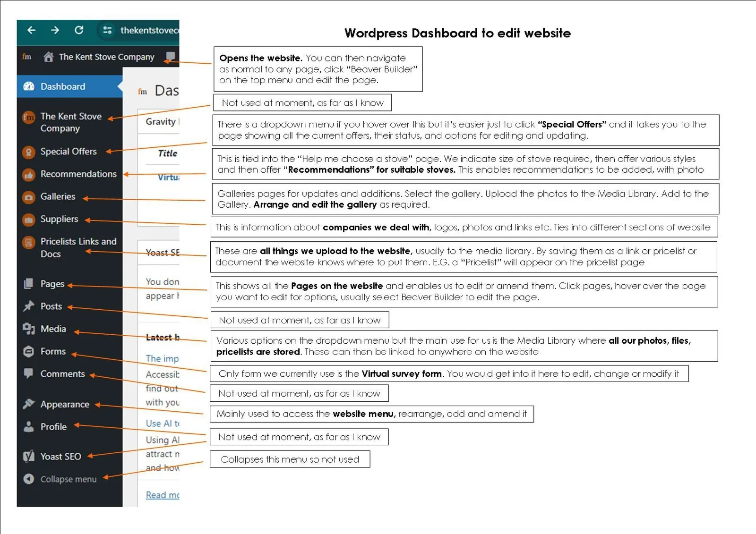Open Profile in sidebar
Viewport: 756px width, 534px height.
click(53, 427)
